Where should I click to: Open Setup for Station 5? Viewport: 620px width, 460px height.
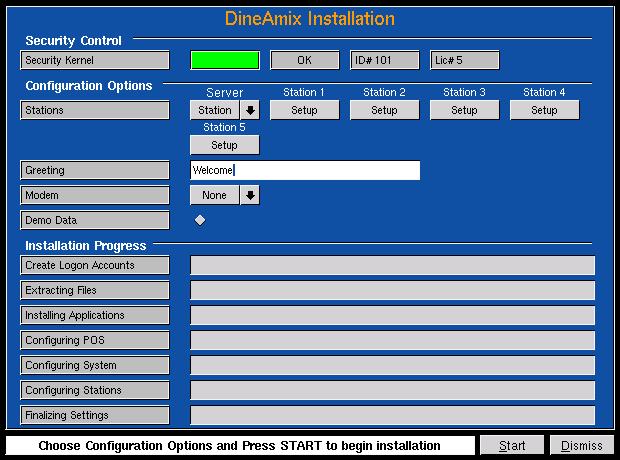pyautogui.click(x=225, y=145)
